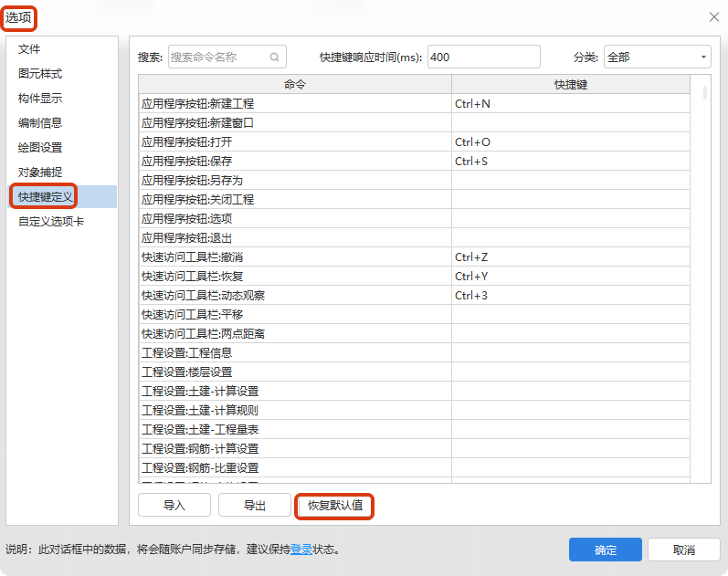Click empty shortcut cell for 另存为
Image resolution: width=728 pixels, height=576 pixels.
pyautogui.click(x=571, y=180)
